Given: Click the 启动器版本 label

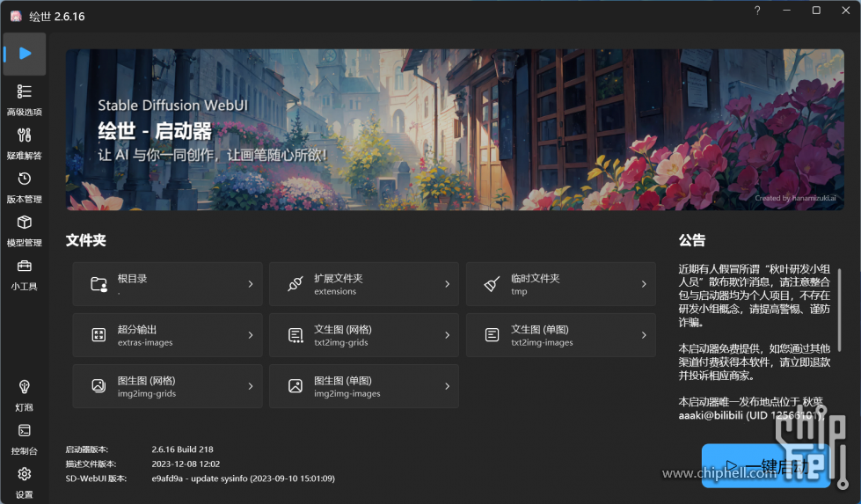Looking at the screenshot, I should [x=87, y=449].
